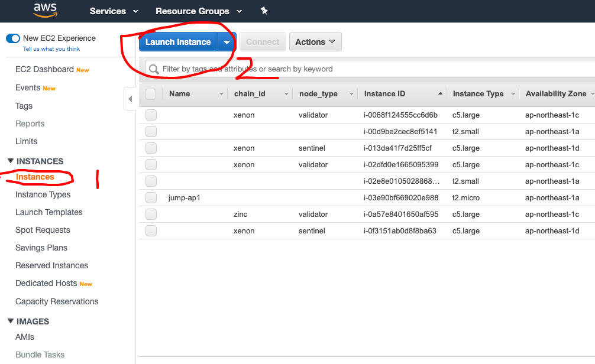Collapse the IMAGES section

point(11,321)
